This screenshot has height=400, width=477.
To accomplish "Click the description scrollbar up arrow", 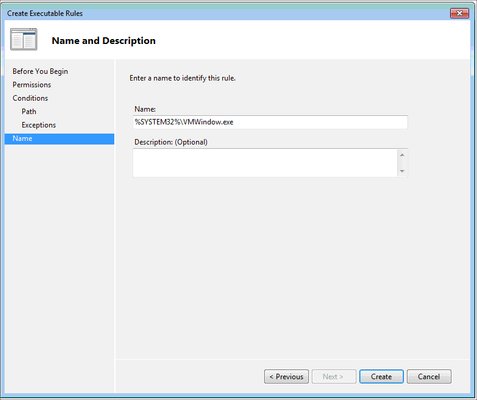I will click(x=402, y=155).
